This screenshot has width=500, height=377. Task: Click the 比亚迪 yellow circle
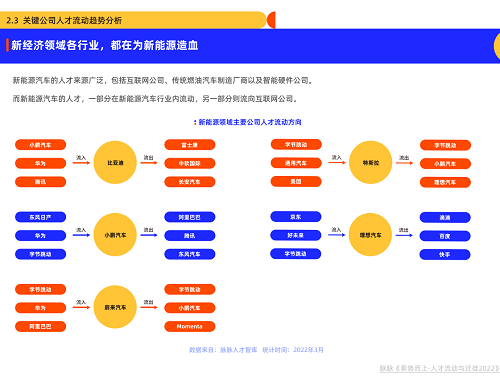point(115,162)
